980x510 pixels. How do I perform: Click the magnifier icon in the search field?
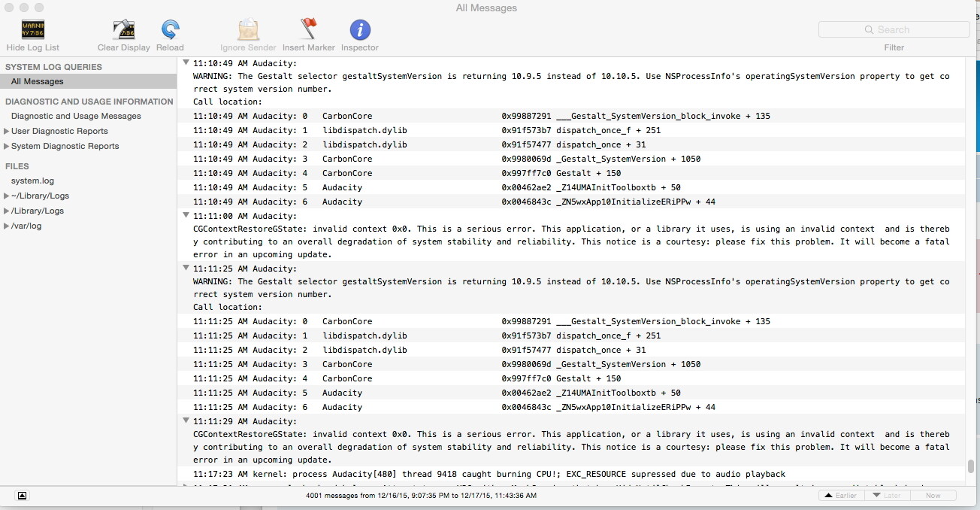[x=870, y=29]
